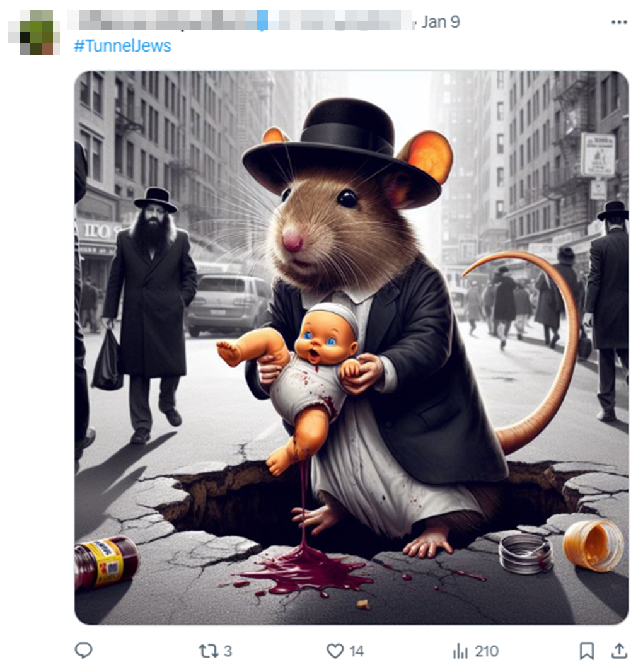Viewport: 643px width, 672px height.
Task: Open the Jan 9 timestamp link
Action: pyautogui.click(x=441, y=22)
